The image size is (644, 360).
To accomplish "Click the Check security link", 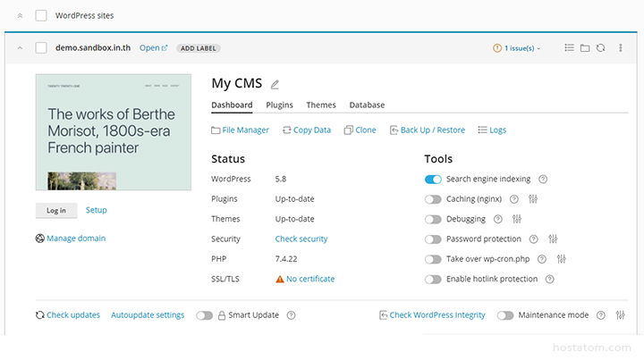I will pyautogui.click(x=301, y=239).
